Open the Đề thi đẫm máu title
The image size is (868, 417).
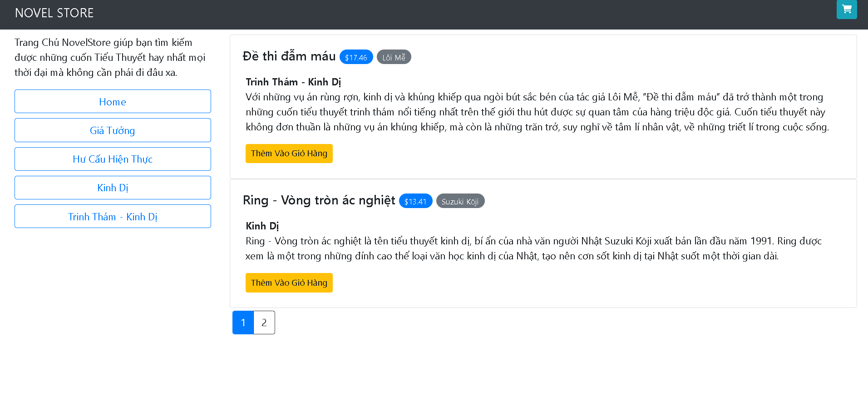pyautogui.click(x=289, y=56)
